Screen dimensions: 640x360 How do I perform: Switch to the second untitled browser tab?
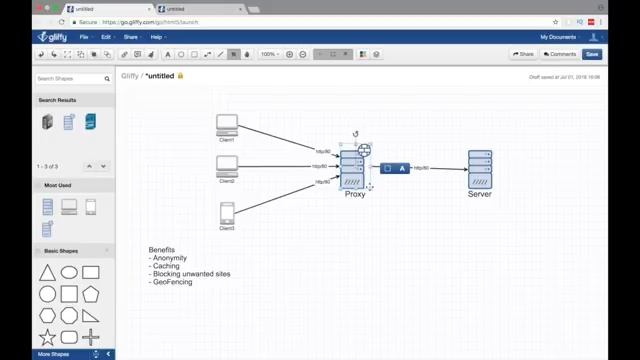click(x=200, y=9)
